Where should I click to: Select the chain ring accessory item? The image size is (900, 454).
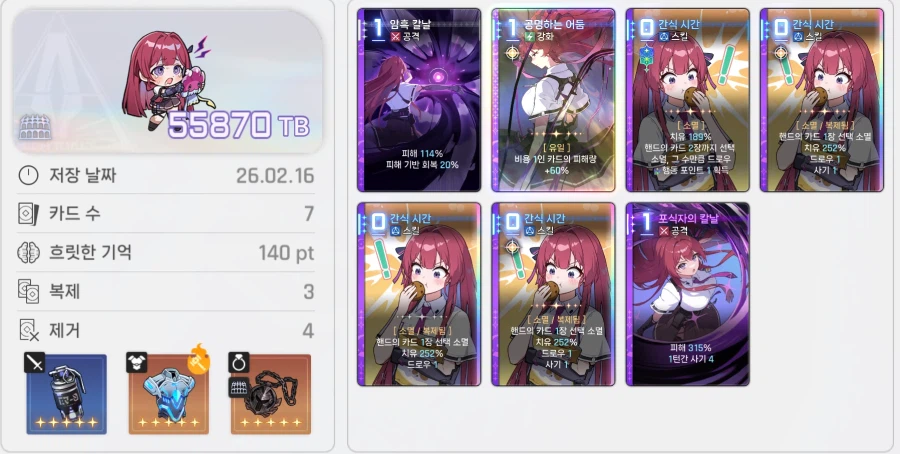click(x=271, y=394)
